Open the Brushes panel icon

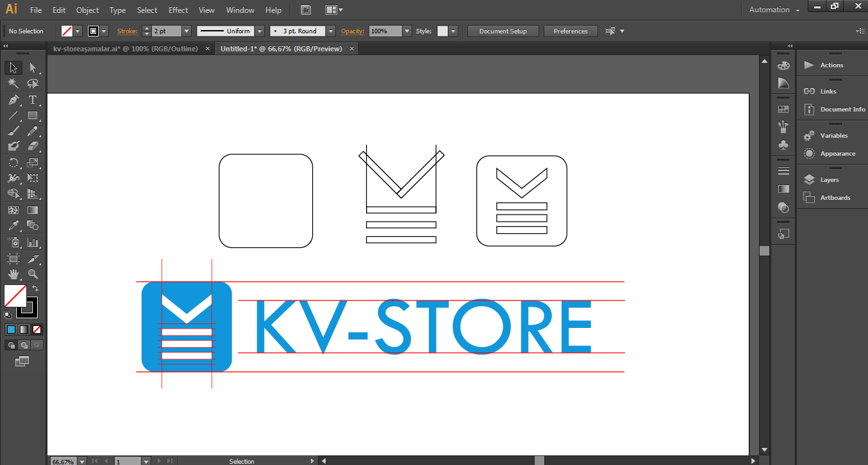click(783, 127)
